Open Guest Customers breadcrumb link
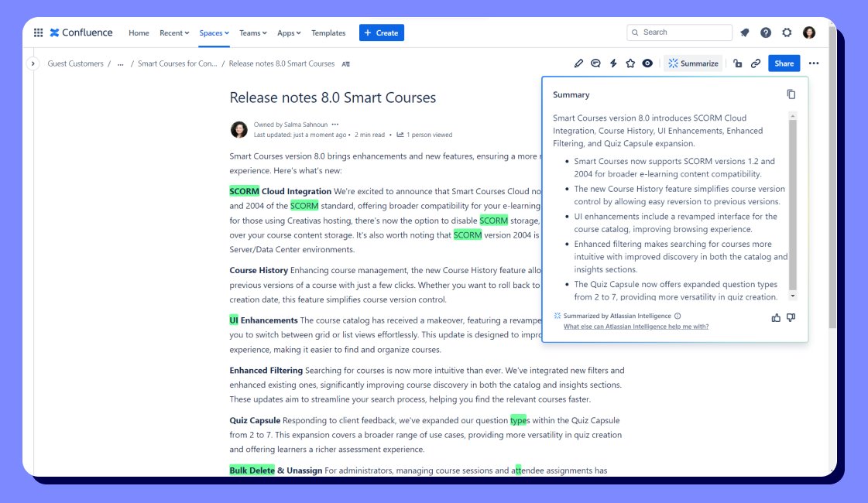This screenshot has width=868, height=503. tap(75, 63)
